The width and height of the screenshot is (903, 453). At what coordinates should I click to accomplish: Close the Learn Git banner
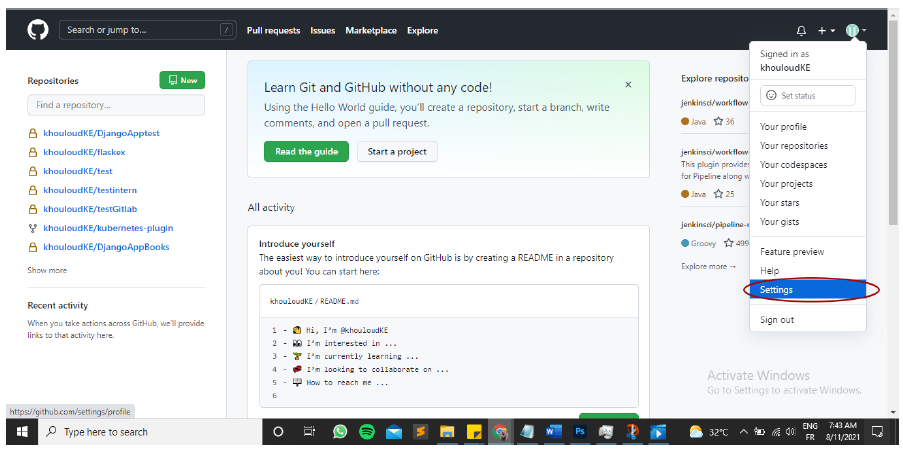(x=628, y=85)
